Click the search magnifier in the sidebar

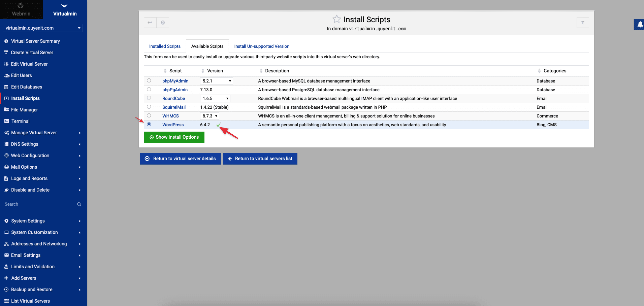pos(79,204)
